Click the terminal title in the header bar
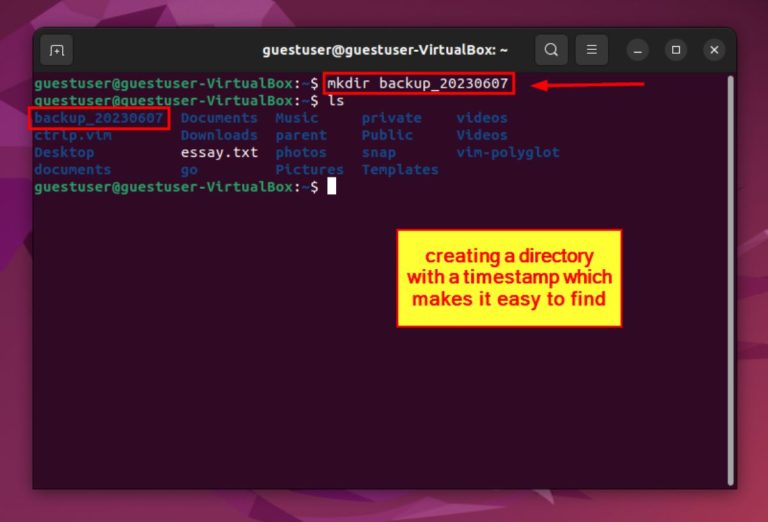Screen dimensions: 768x522 tap(385, 49)
